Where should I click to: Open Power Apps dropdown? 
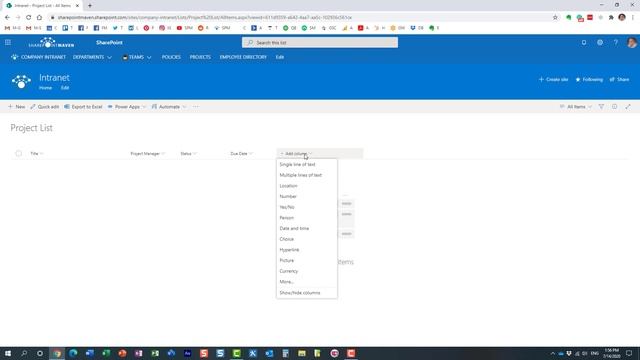point(127,107)
